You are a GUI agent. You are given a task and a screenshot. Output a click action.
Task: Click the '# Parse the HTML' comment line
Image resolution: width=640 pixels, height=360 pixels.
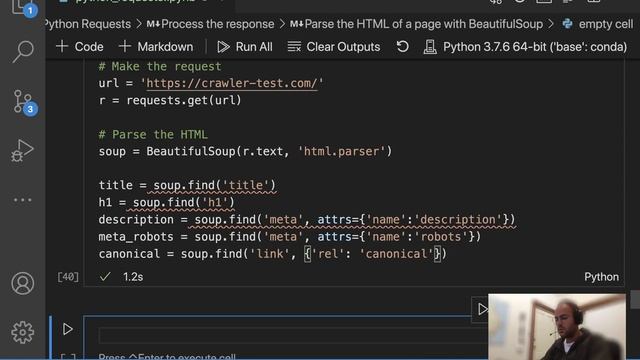pyautogui.click(x=153, y=134)
